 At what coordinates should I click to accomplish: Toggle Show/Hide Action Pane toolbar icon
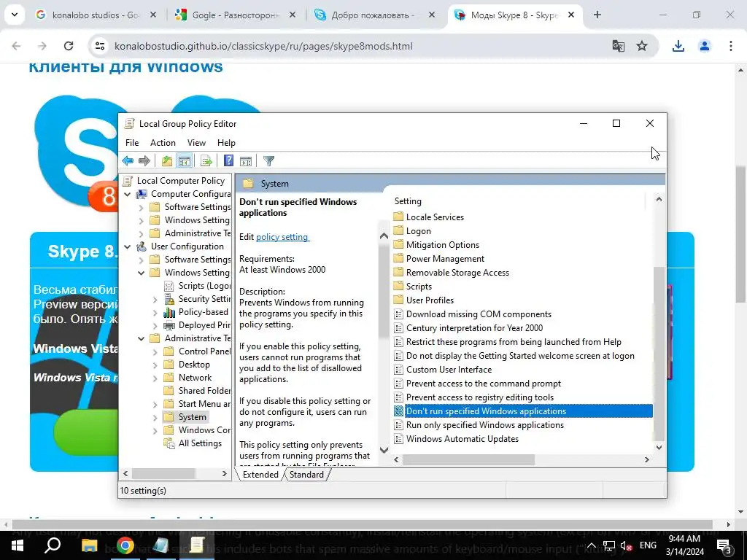[x=246, y=161]
